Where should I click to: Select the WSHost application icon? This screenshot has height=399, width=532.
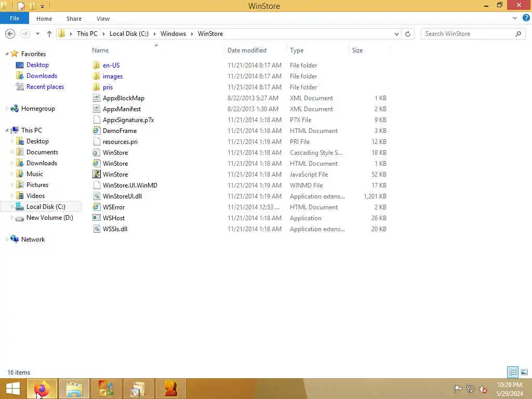point(96,218)
